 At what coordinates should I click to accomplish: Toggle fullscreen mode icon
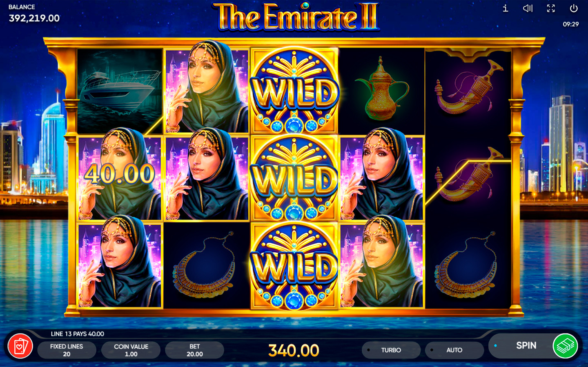tap(551, 8)
